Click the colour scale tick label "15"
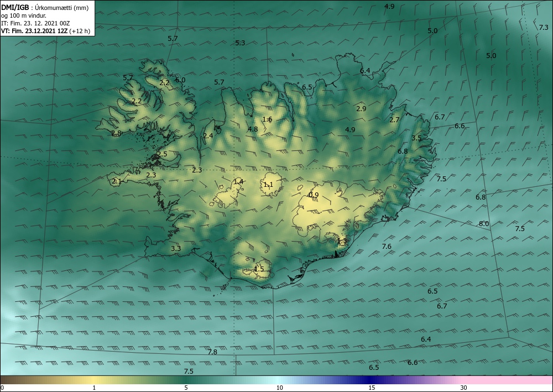Viewport: 553px width, 392px height. (x=372, y=388)
